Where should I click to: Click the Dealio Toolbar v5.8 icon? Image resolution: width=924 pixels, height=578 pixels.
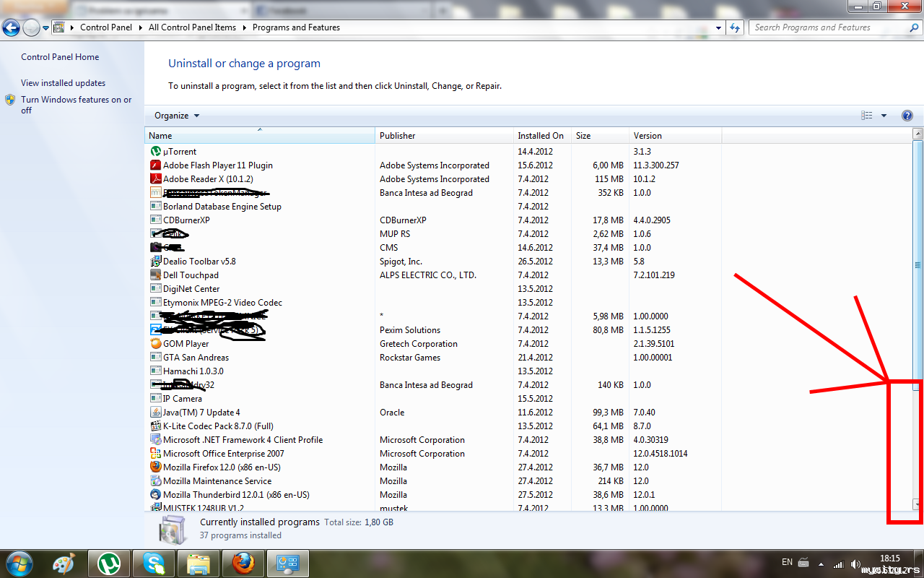click(155, 262)
